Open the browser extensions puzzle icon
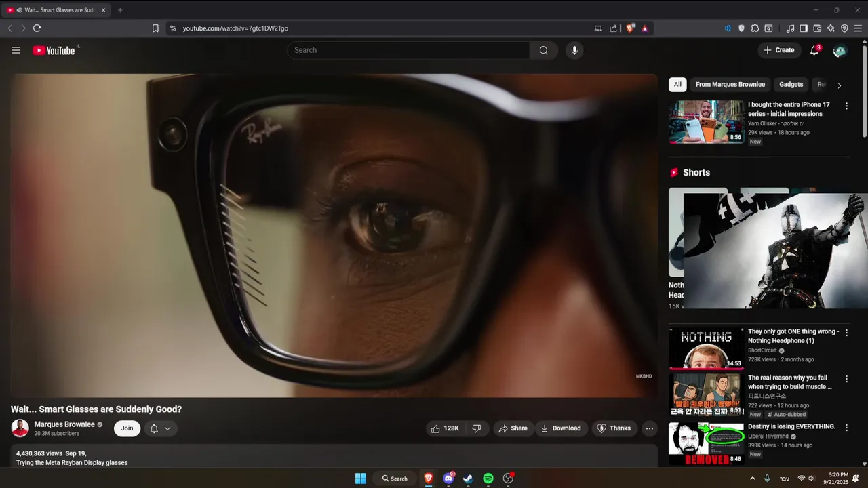Viewport: 868px width, 488px height. (755, 28)
